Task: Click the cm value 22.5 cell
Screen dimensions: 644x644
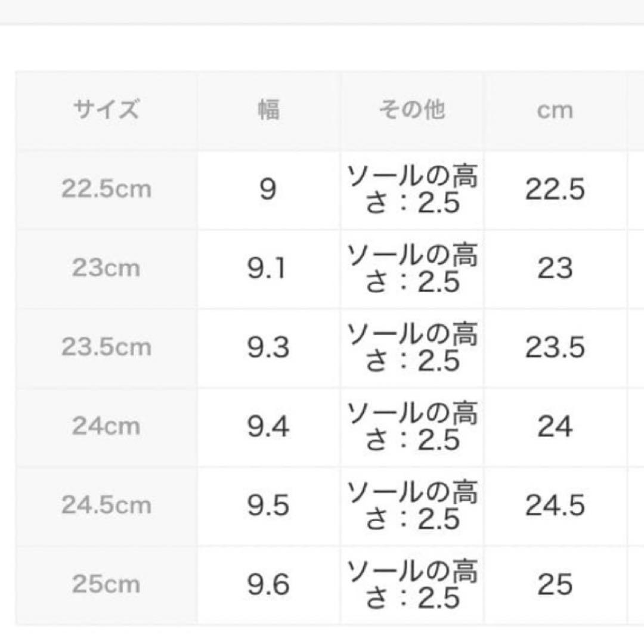Action: [555, 190]
